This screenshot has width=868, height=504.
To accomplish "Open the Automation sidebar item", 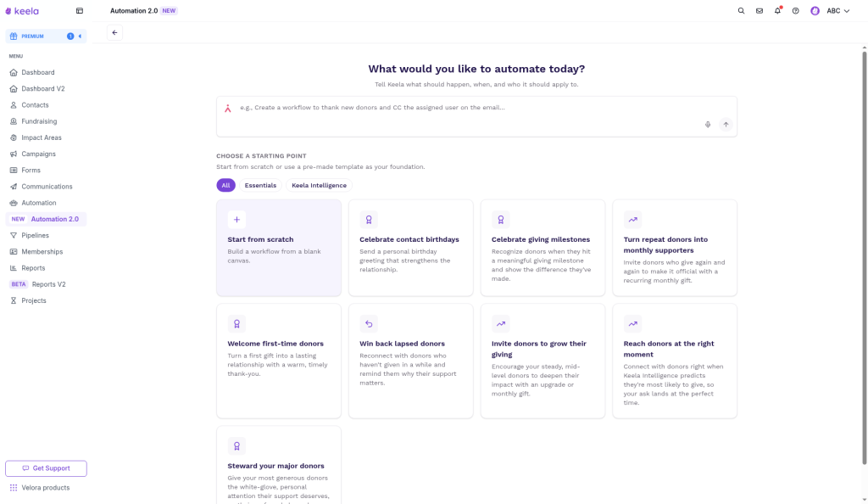I will [46, 203].
